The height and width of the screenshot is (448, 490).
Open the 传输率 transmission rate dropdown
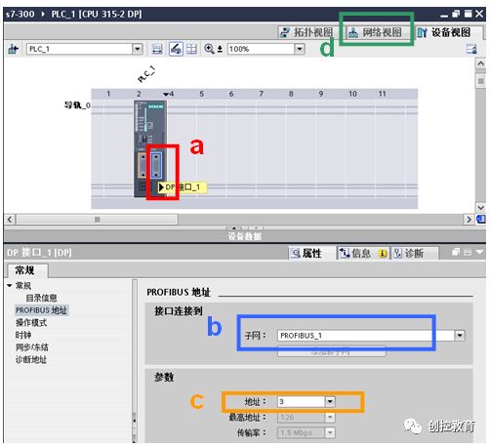(330, 432)
